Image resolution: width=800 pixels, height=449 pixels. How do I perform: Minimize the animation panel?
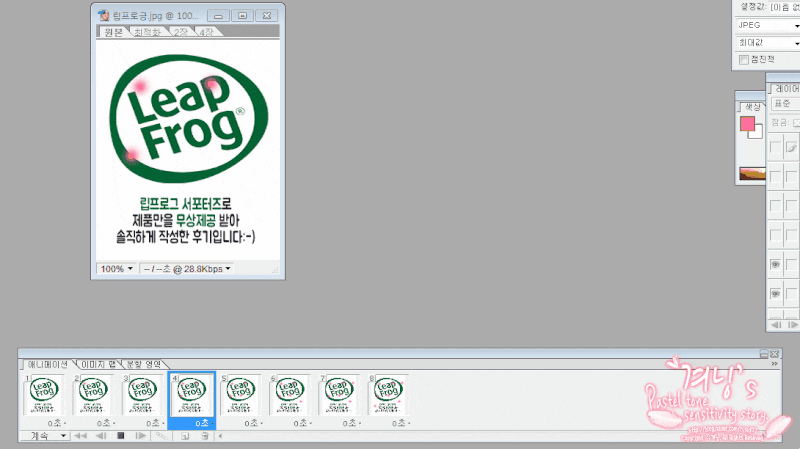coord(764,354)
